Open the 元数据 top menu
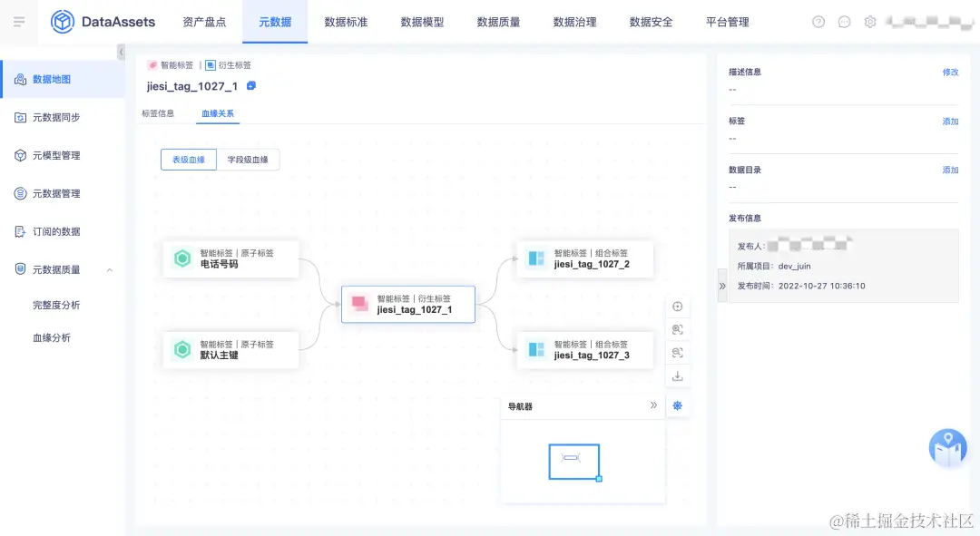This screenshot has width=980, height=536. coord(275,22)
